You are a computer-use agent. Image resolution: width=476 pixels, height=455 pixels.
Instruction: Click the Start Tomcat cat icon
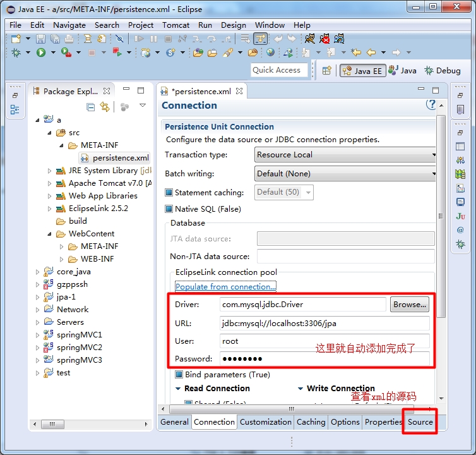pos(310,39)
